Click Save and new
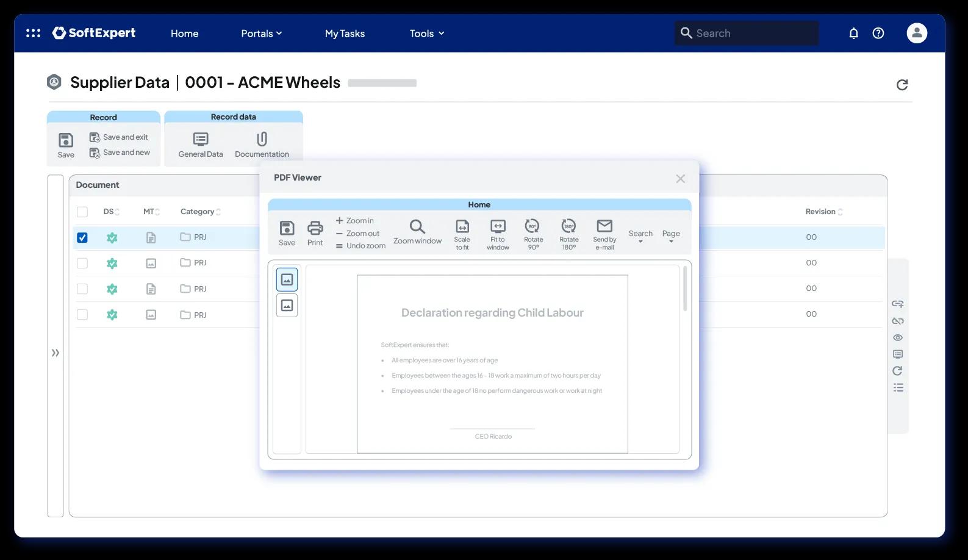 [x=120, y=153]
